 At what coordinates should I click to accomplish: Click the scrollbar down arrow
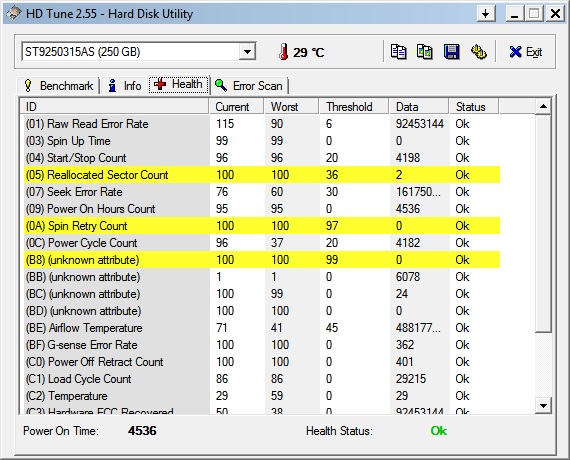[543, 406]
